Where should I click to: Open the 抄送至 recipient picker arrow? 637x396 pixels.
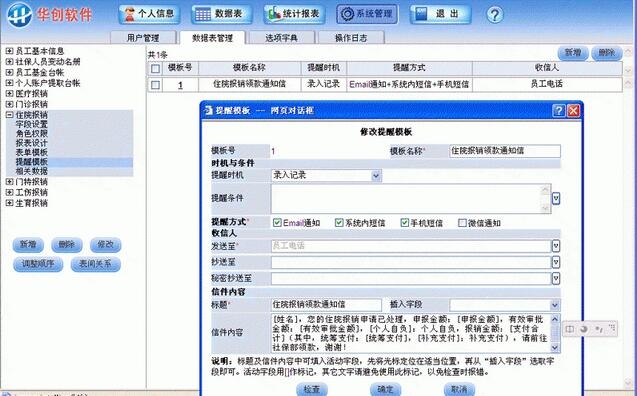(x=556, y=262)
